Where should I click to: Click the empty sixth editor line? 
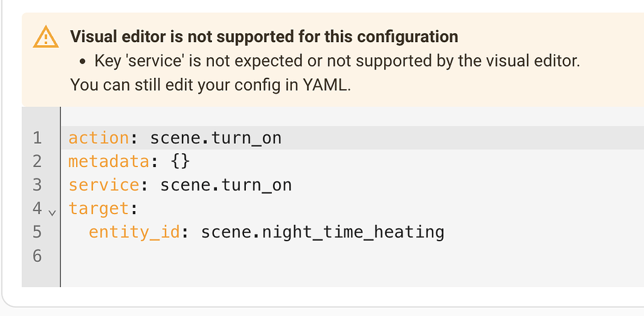click(352, 256)
